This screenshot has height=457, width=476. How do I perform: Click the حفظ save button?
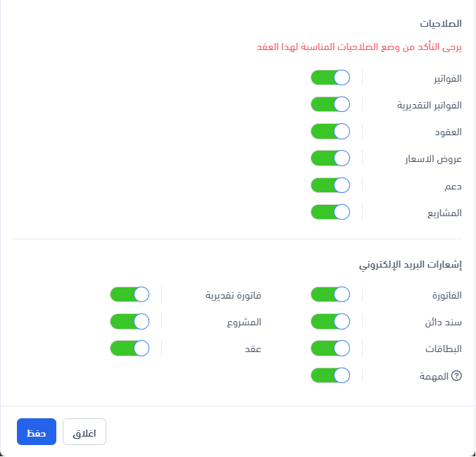36,432
